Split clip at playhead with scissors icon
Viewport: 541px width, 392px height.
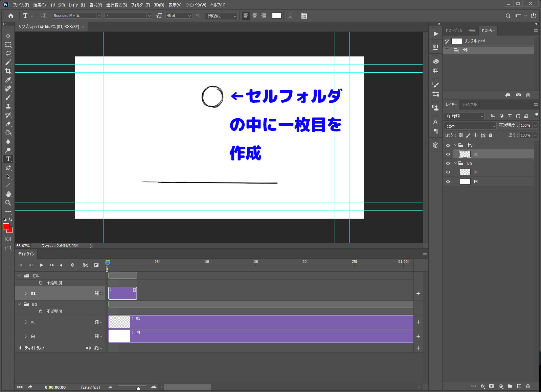[85, 265]
